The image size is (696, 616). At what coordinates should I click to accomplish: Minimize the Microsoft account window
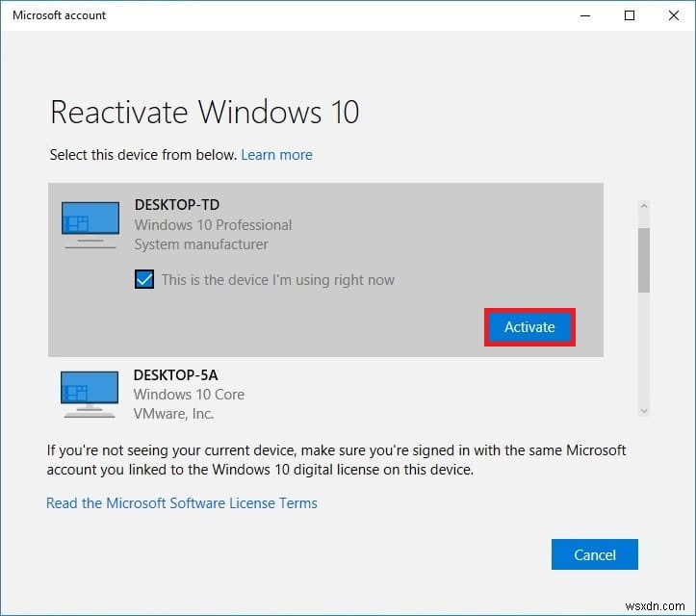pyautogui.click(x=585, y=15)
